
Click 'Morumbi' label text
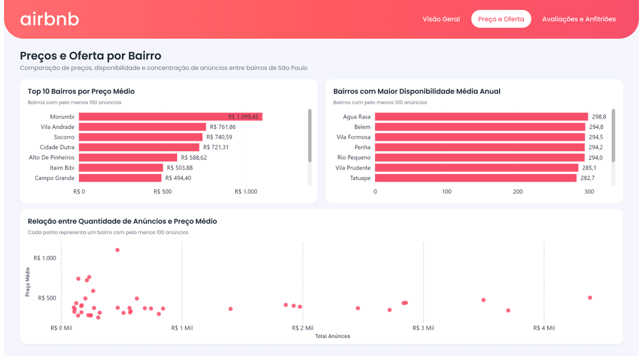point(62,117)
